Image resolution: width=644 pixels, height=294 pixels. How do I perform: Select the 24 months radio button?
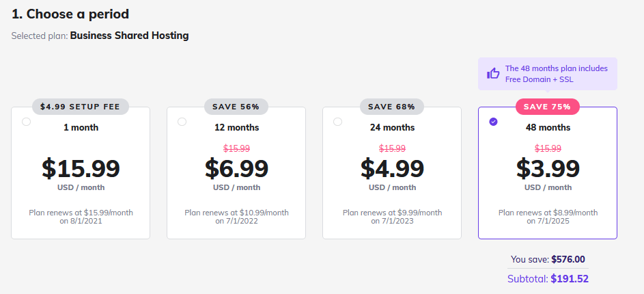coord(337,122)
